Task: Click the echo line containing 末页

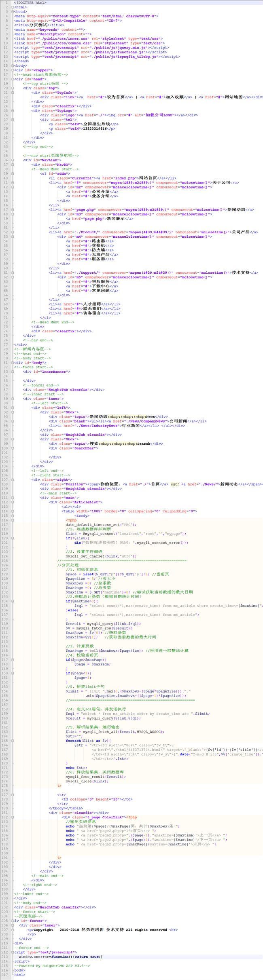Action: tap(141, 844)
